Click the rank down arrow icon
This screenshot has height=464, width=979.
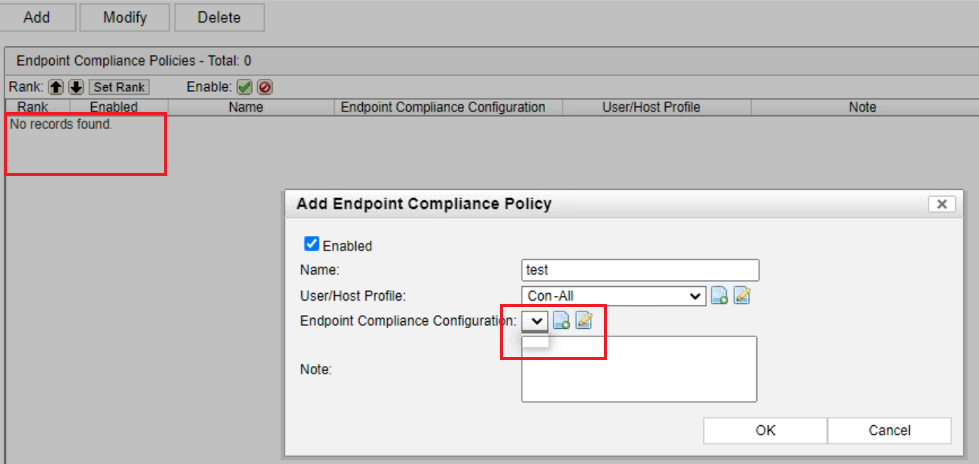[75, 87]
